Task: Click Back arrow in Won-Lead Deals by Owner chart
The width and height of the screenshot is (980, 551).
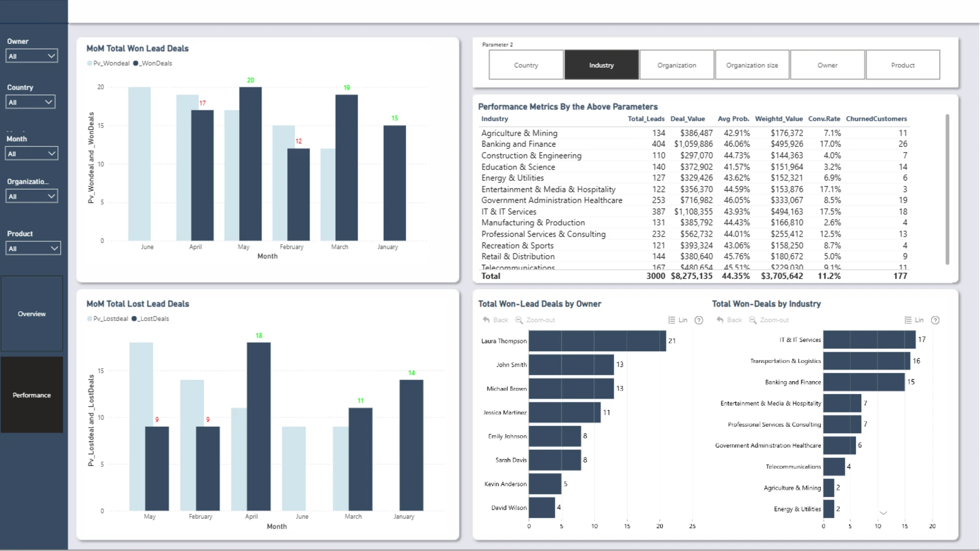Action: coord(486,320)
